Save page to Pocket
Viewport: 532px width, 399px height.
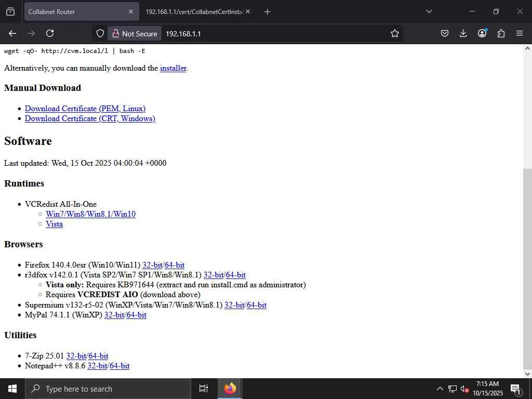click(445, 33)
